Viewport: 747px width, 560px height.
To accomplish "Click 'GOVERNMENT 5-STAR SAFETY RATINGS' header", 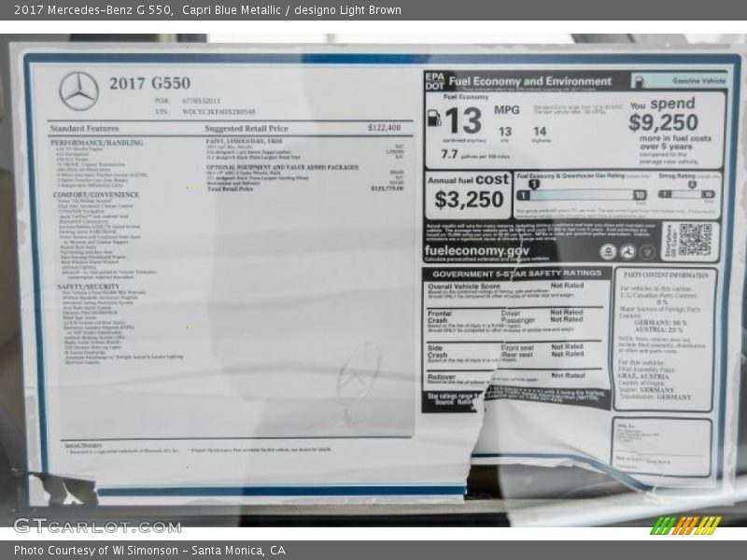I will click(x=517, y=273).
